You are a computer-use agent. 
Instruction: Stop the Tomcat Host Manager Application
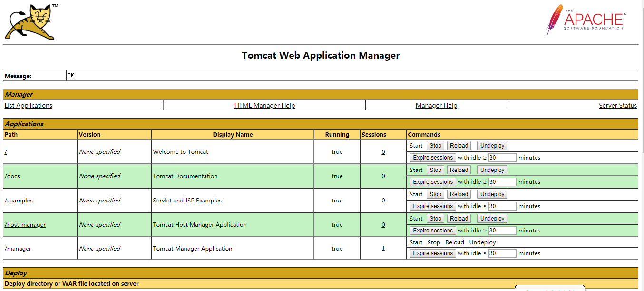point(435,218)
